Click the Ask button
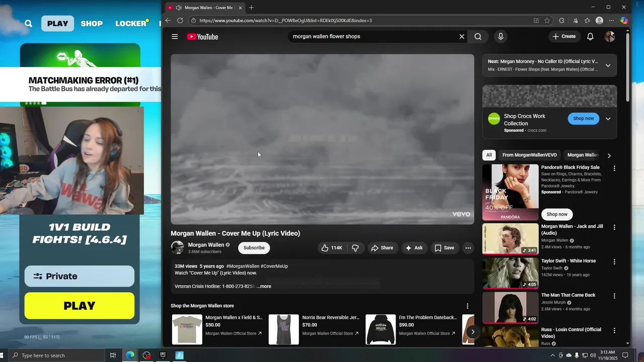The image size is (644, 362). (414, 248)
